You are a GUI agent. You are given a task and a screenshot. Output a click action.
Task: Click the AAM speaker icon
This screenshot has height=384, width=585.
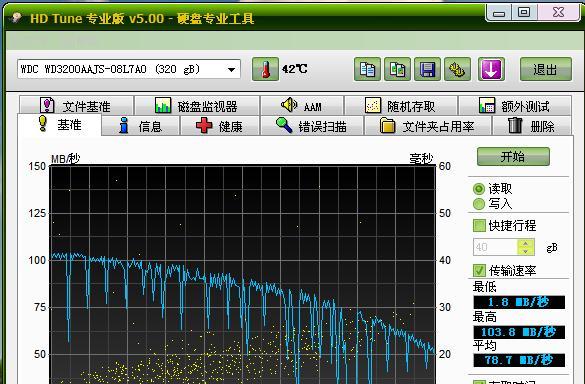coord(289,105)
